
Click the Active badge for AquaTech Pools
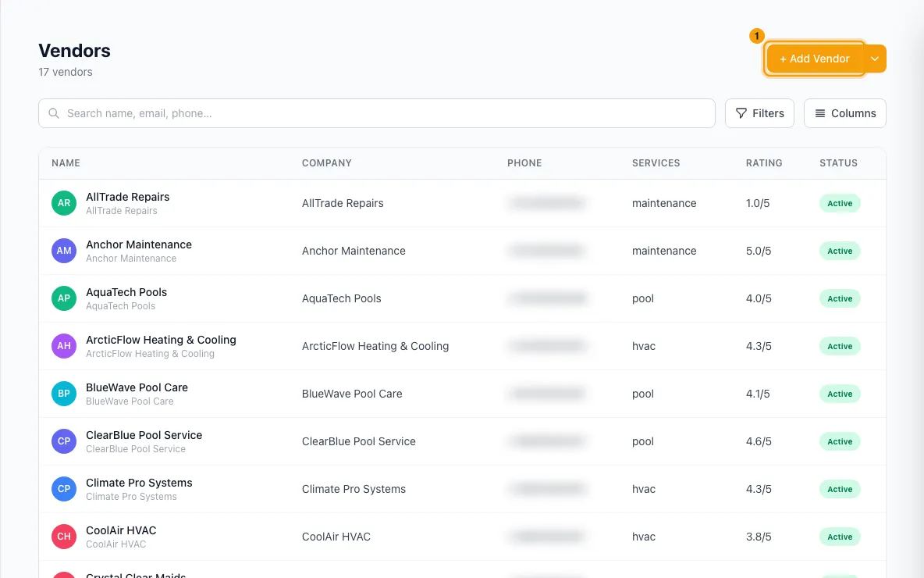pyautogui.click(x=840, y=299)
